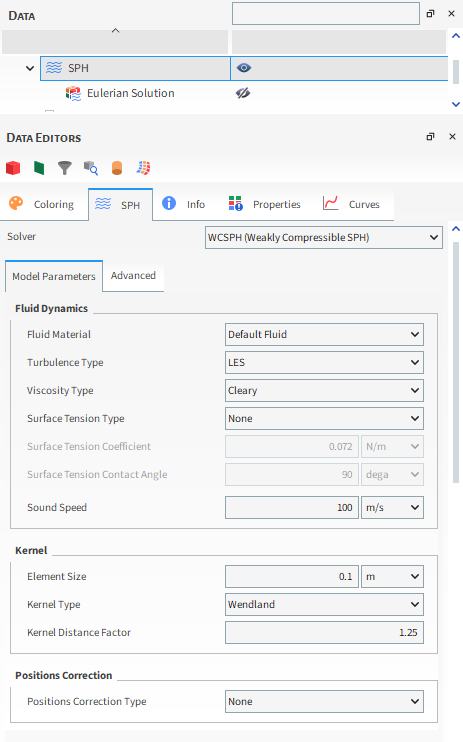
Task: Switch to the Advanced tab
Action: [x=133, y=275]
